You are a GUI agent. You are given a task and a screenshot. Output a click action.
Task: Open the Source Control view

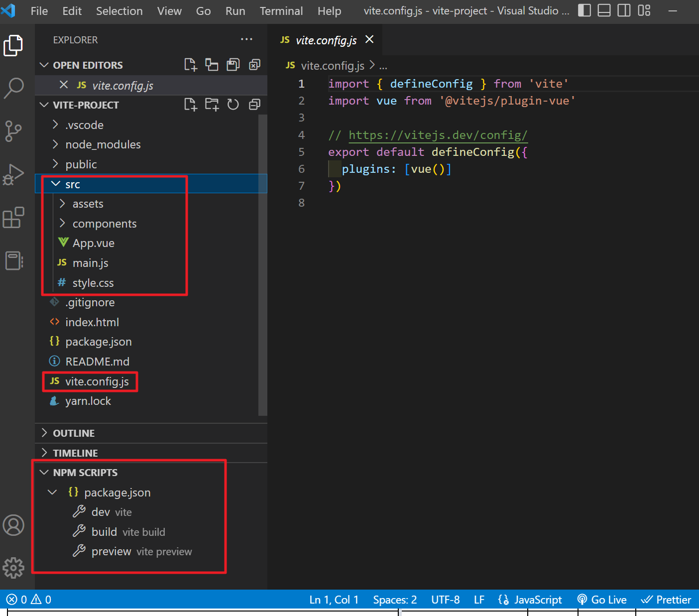coord(13,131)
